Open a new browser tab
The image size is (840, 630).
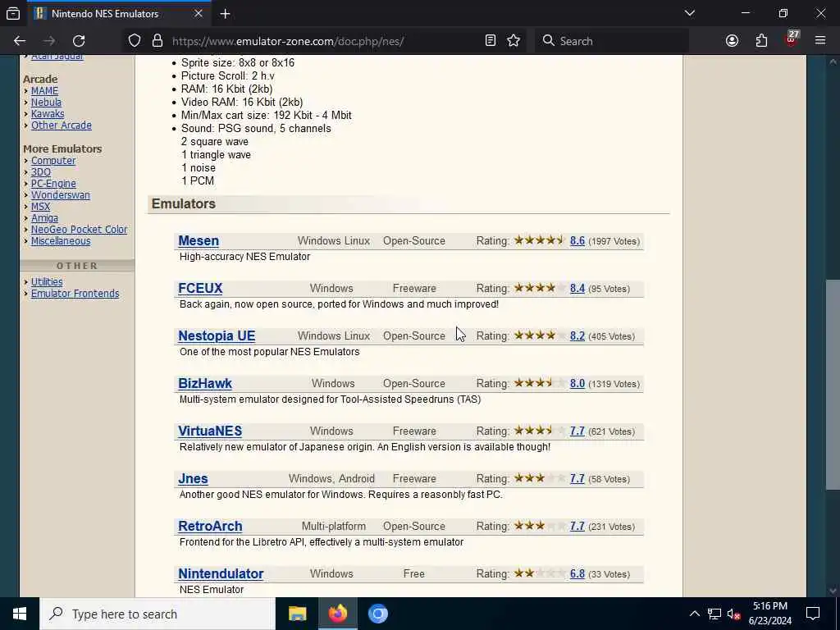225,14
